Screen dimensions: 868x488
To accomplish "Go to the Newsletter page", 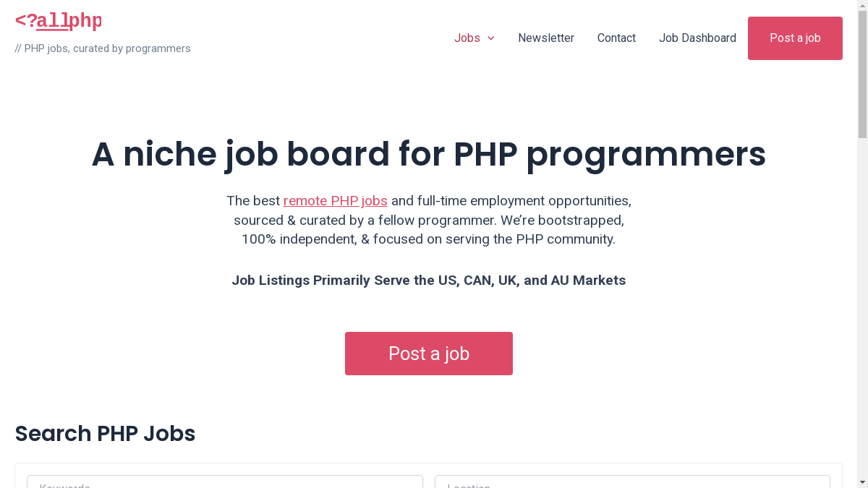I will 546,38.
